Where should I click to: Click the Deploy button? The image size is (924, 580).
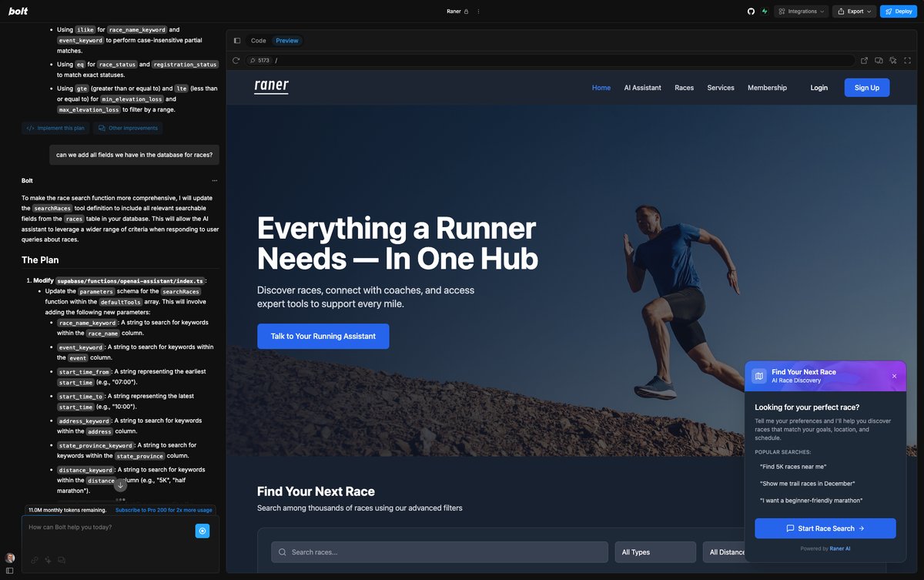click(x=899, y=12)
